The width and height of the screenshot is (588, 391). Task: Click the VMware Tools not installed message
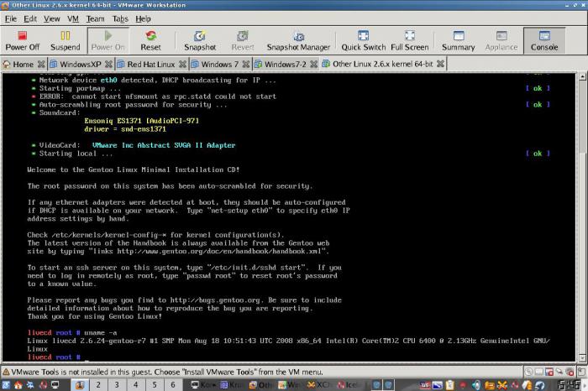[167, 373]
